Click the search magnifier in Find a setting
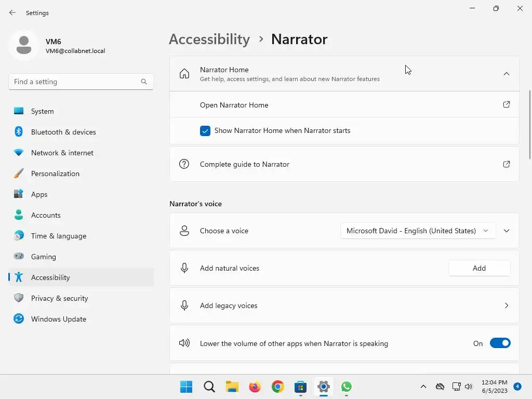 [x=144, y=82]
